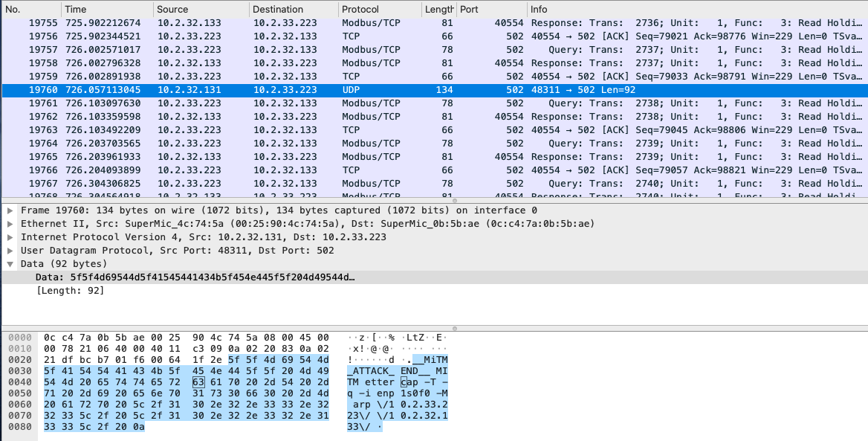Click time value 726.203703565
868x441 pixels.
(x=103, y=144)
